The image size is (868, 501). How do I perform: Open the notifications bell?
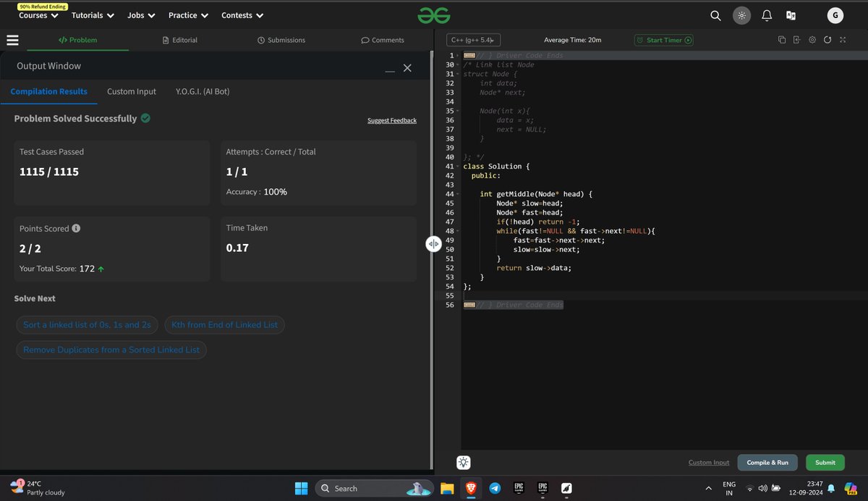[767, 15]
